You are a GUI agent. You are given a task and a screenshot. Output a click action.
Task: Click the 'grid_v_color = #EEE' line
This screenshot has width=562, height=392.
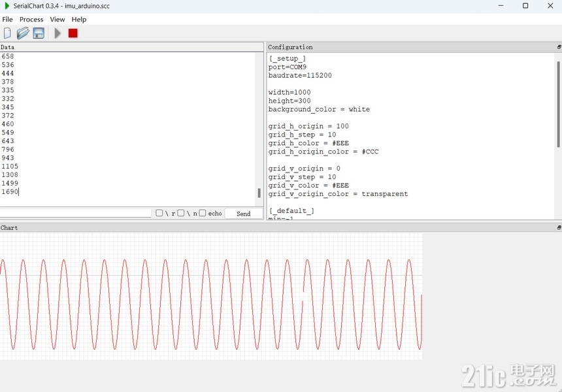(x=308, y=186)
